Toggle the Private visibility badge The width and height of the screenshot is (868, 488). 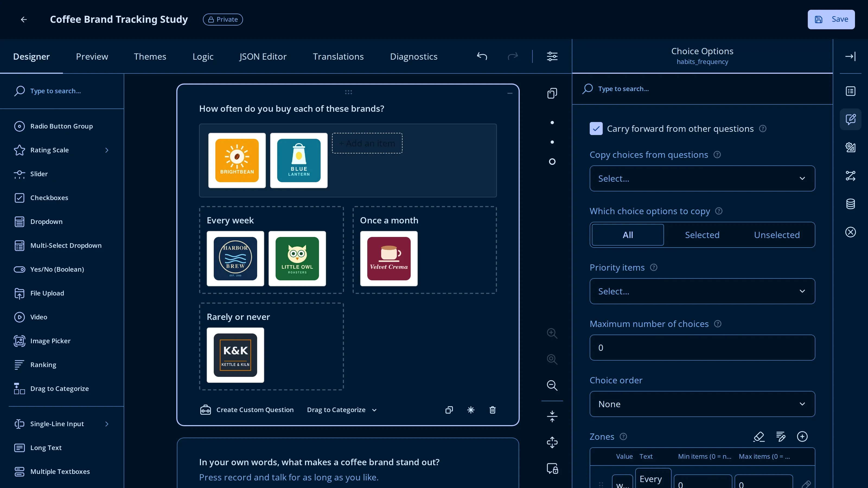tap(223, 20)
